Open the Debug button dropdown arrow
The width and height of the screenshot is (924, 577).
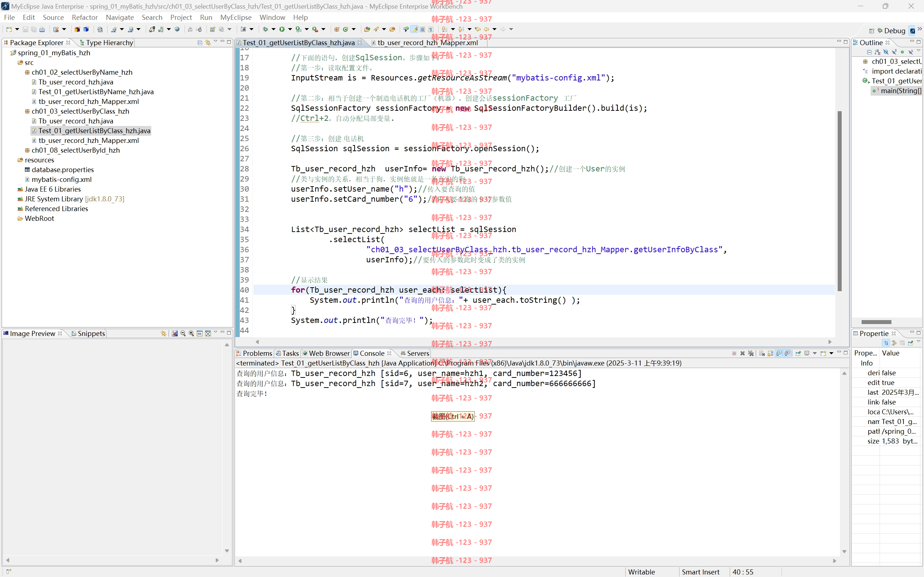[x=273, y=29]
